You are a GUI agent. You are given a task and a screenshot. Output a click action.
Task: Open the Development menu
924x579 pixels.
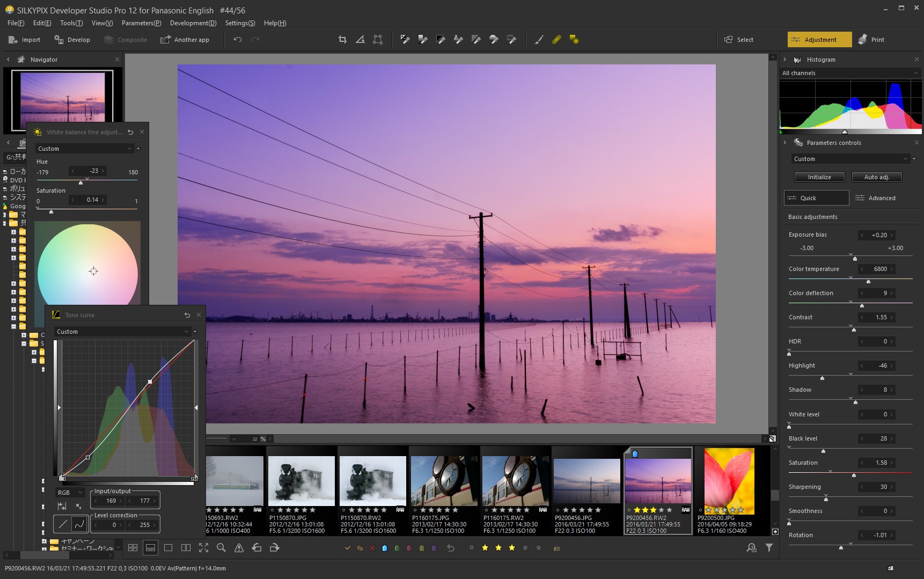[193, 23]
